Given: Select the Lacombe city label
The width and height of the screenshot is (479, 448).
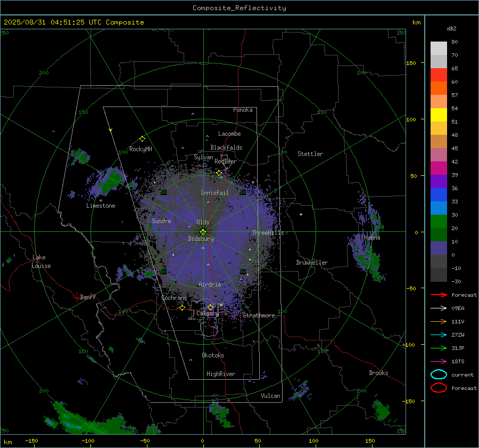Looking at the screenshot, I should [x=229, y=134].
